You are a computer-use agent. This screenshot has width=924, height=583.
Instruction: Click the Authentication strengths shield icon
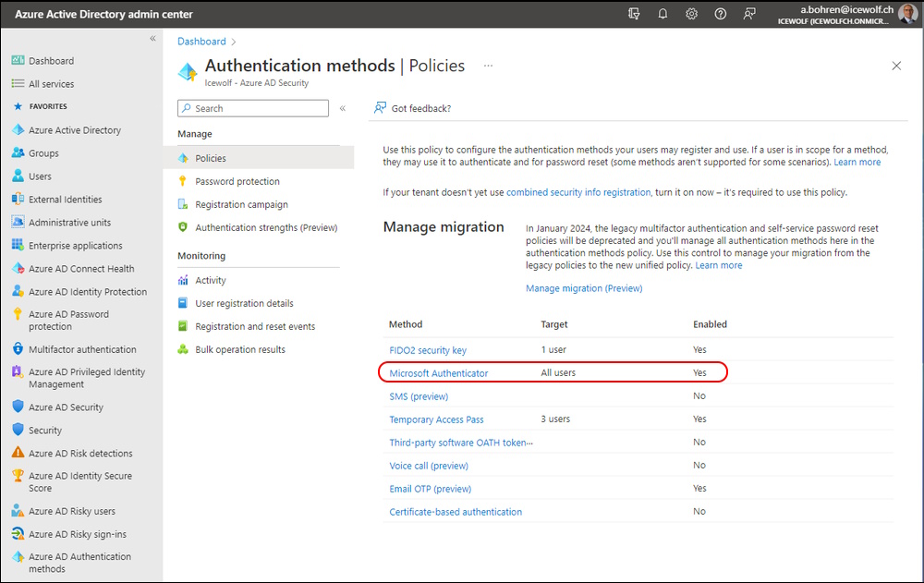tap(183, 227)
